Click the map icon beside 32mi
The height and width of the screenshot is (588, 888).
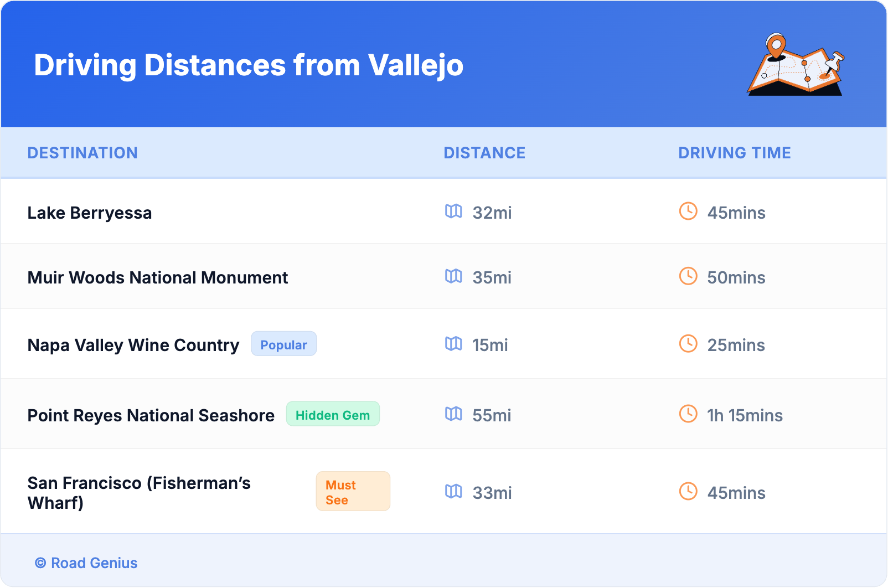[x=453, y=212]
